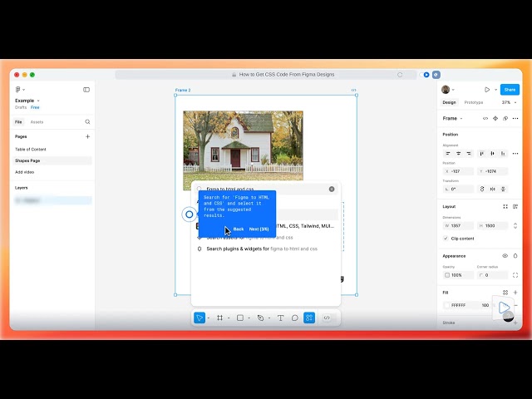Select the Pen tool in the toolbar

[260, 318]
